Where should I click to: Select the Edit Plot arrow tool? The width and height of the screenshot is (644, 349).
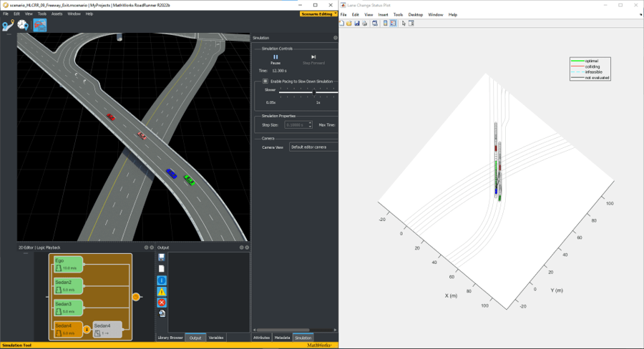[404, 23]
